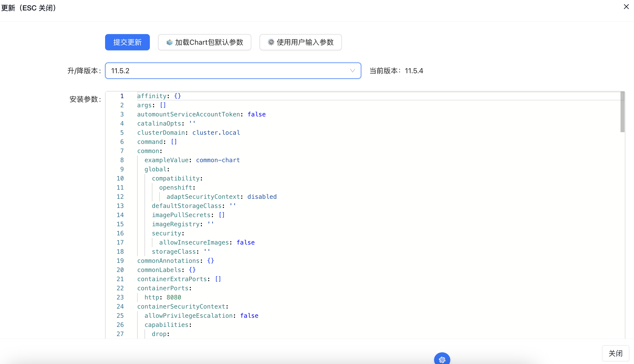Click the 'storageClass' line 18
The image size is (634, 364).
click(x=181, y=252)
